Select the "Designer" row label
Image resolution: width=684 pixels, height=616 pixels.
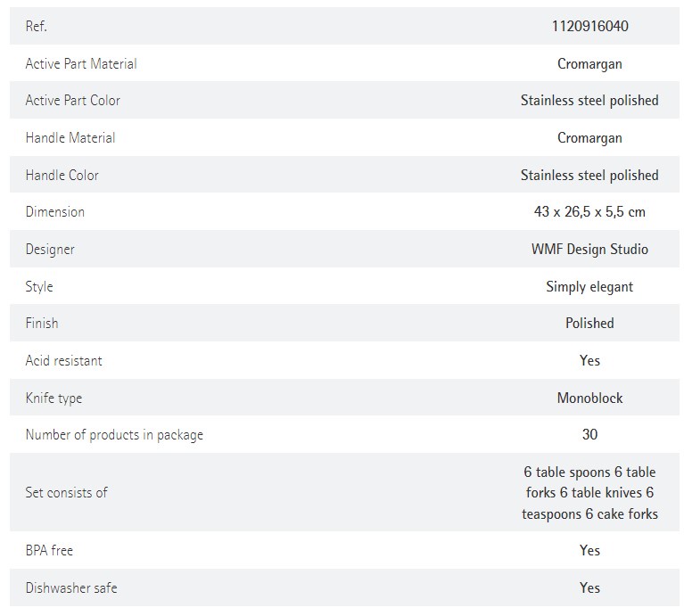(x=50, y=250)
